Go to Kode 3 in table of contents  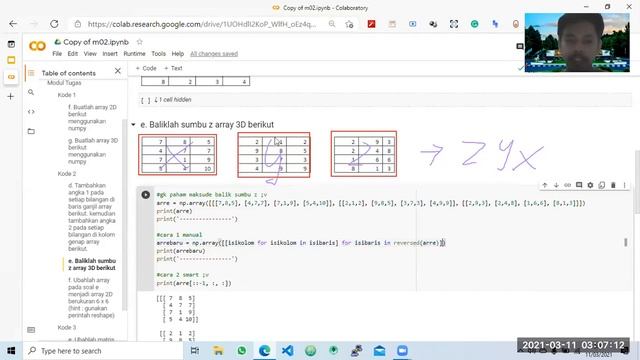tap(67, 328)
